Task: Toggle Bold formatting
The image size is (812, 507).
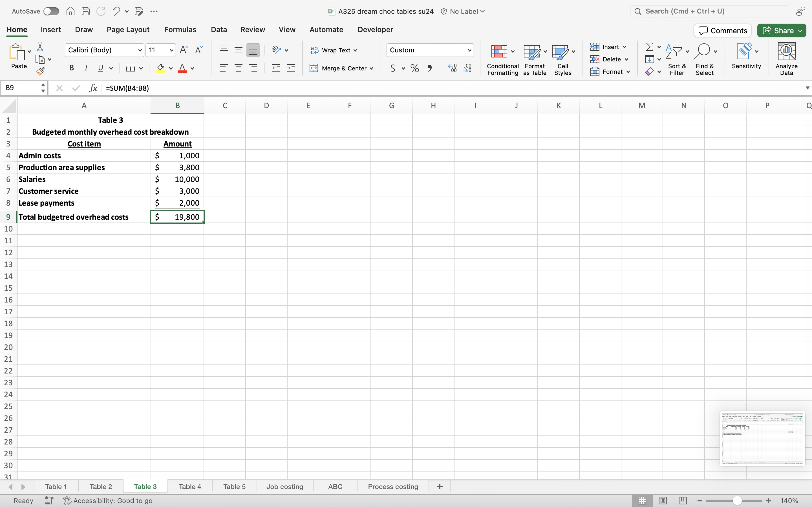Action: point(71,68)
